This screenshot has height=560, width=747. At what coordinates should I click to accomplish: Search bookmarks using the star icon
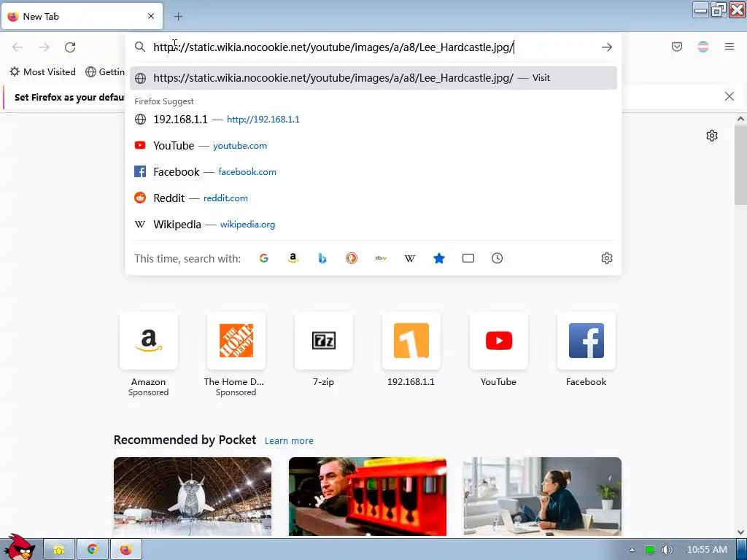(438, 258)
